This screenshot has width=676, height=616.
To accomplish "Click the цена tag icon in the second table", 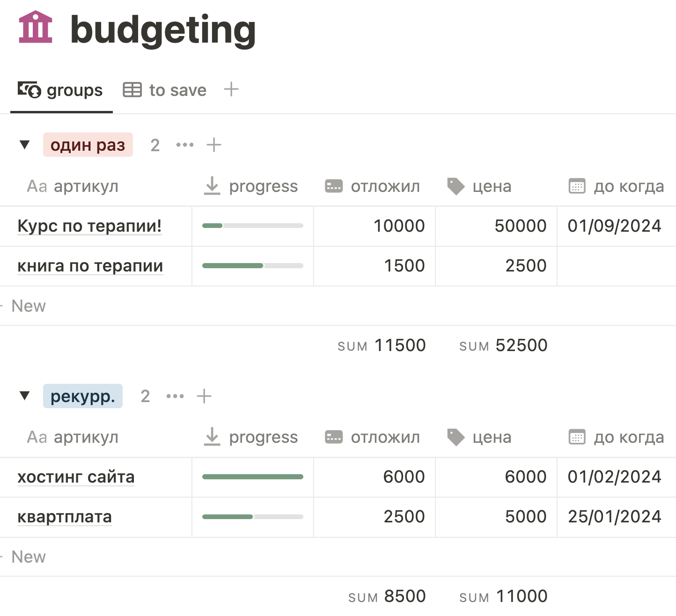I will (x=456, y=437).
